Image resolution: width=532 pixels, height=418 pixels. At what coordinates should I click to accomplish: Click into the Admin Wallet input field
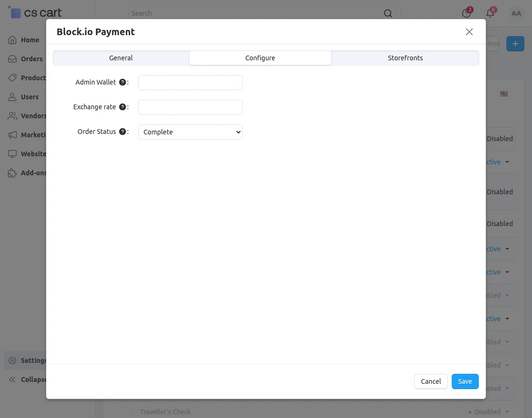click(190, 83)
